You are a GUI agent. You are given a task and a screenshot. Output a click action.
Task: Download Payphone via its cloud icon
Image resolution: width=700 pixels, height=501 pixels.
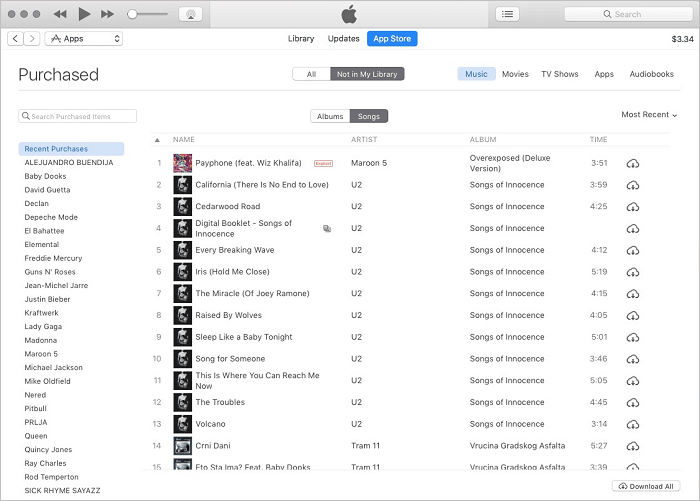tap(633, 163)
